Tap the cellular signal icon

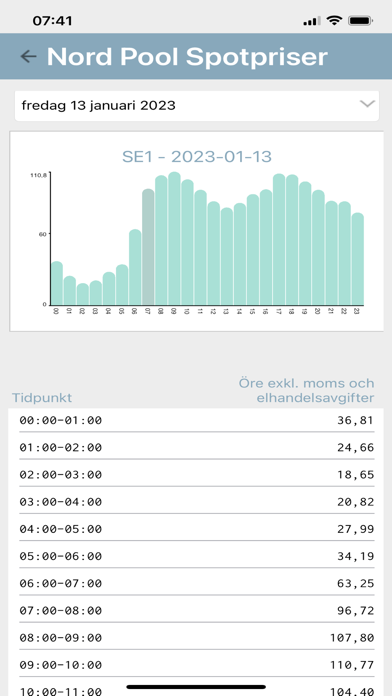coord(312,21)
